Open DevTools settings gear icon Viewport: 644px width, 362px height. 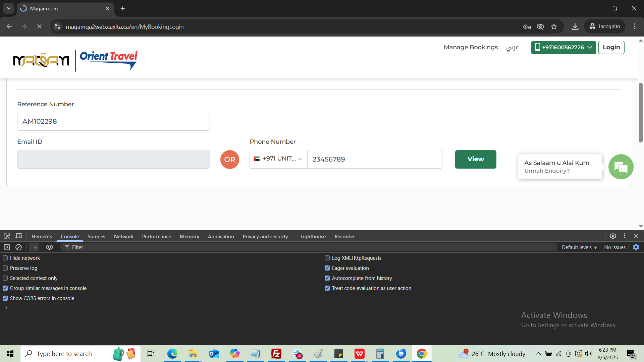(x=613, y=236)
